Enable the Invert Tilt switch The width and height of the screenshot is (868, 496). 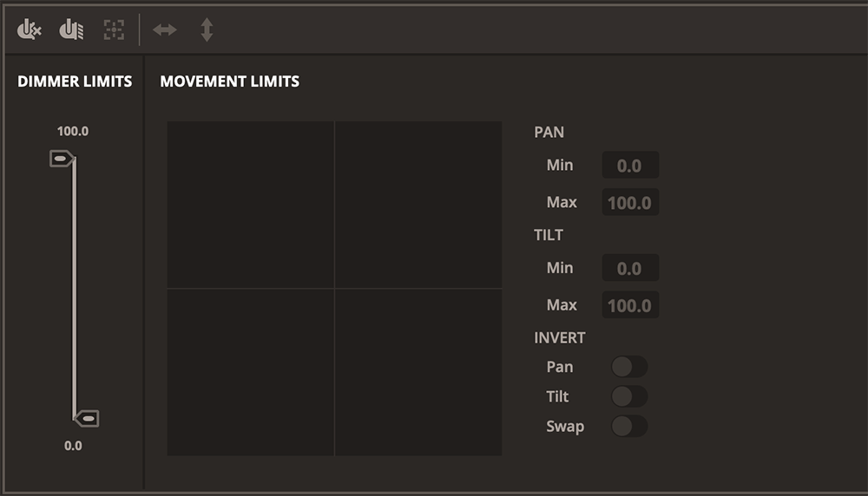629,396
